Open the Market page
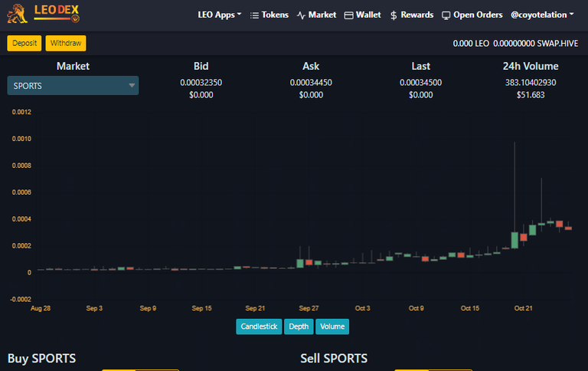This screenshot has width=588, height=371. click(x=322, y=15)
